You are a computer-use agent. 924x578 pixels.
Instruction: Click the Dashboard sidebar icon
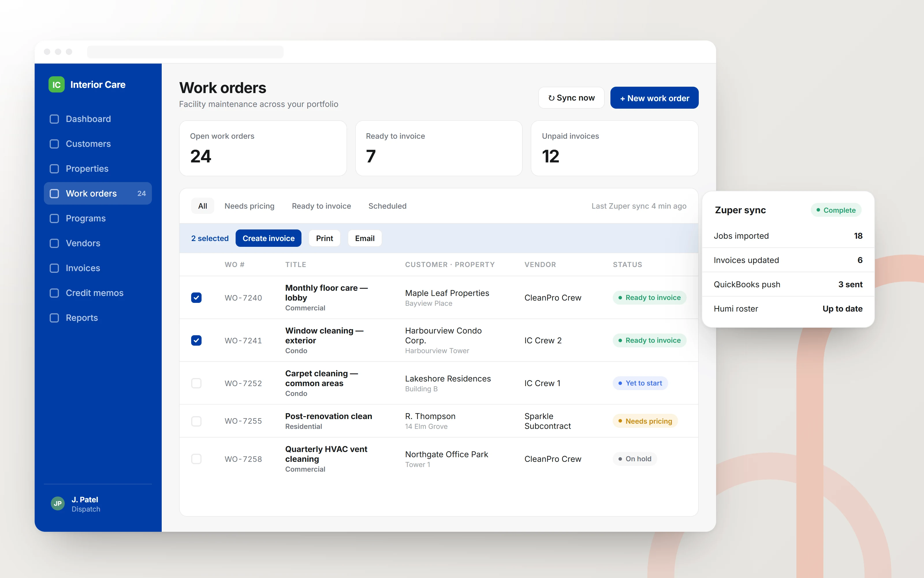(x=54, y=119)
